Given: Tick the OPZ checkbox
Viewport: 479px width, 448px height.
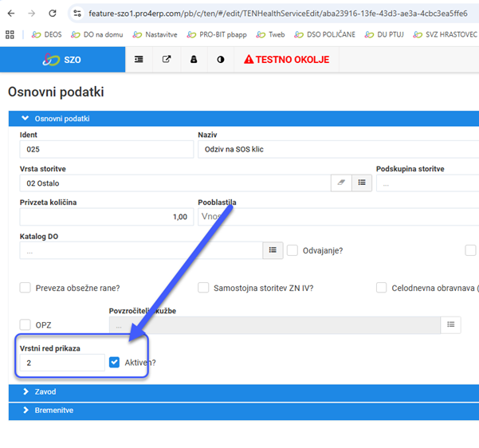Looking at the screenshot, I should coord(25,324).
